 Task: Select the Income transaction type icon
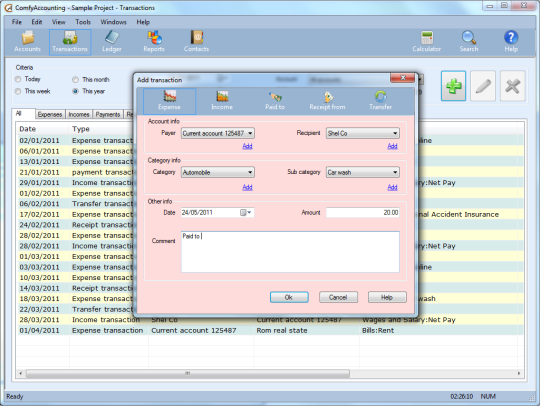[x=222, y=101]
